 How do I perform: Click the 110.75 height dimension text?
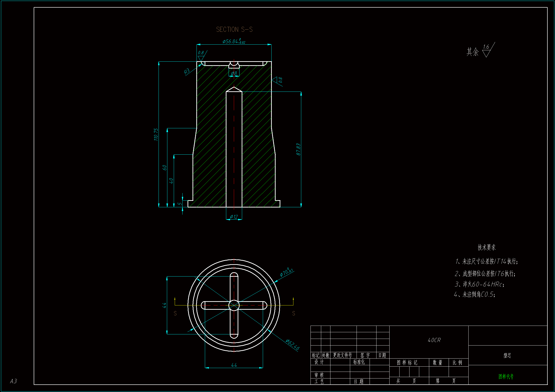[x=156, y=134]
